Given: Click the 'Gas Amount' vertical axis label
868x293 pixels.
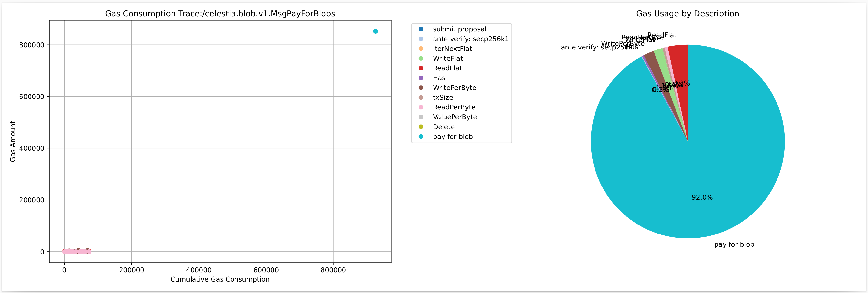Looking at the screenshot, I should point(13,141).
